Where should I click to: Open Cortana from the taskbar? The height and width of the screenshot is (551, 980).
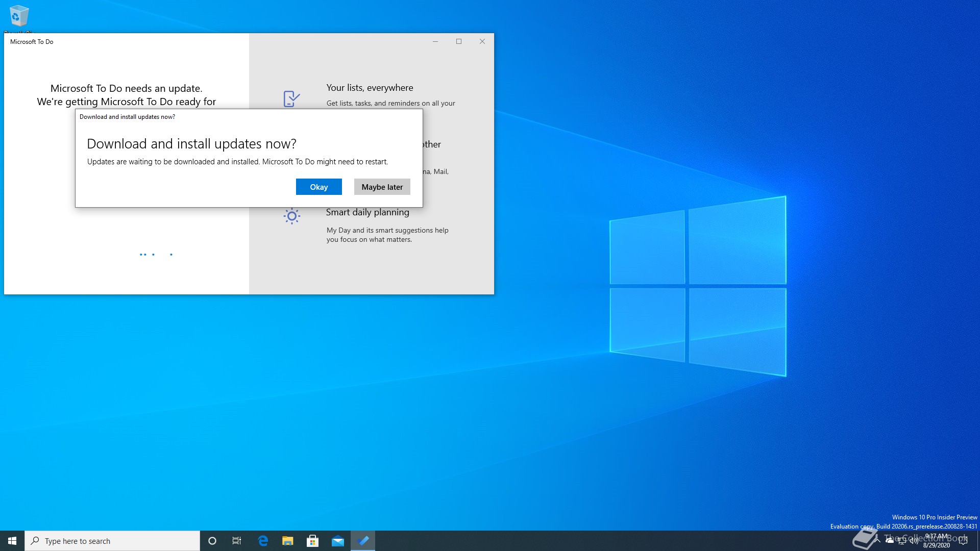pyautogui.click(x=212, y=541)
